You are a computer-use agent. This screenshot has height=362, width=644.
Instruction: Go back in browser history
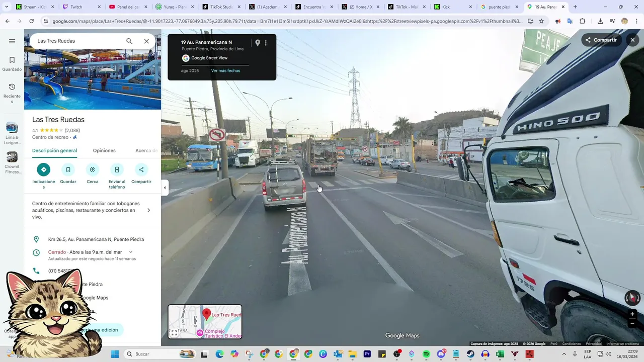(x=7, y=21)
